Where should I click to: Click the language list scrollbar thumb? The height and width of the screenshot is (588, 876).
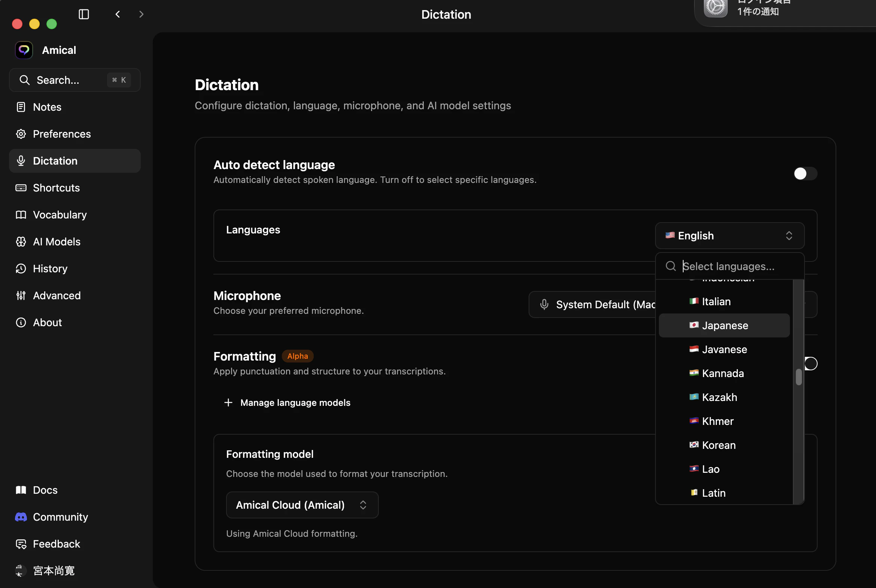(799, 377)
